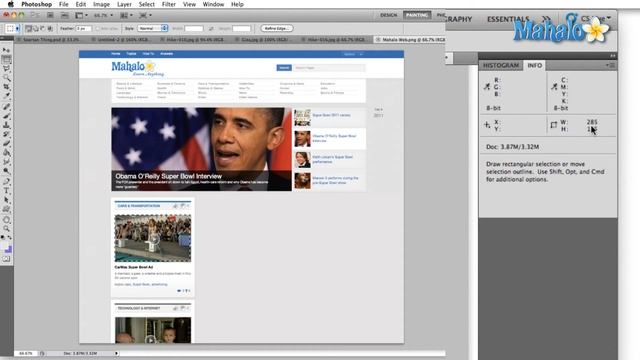Select the Pen tool
Image resolution: width=640 pixels, height=360 pixels.
[x=6, y=182]
